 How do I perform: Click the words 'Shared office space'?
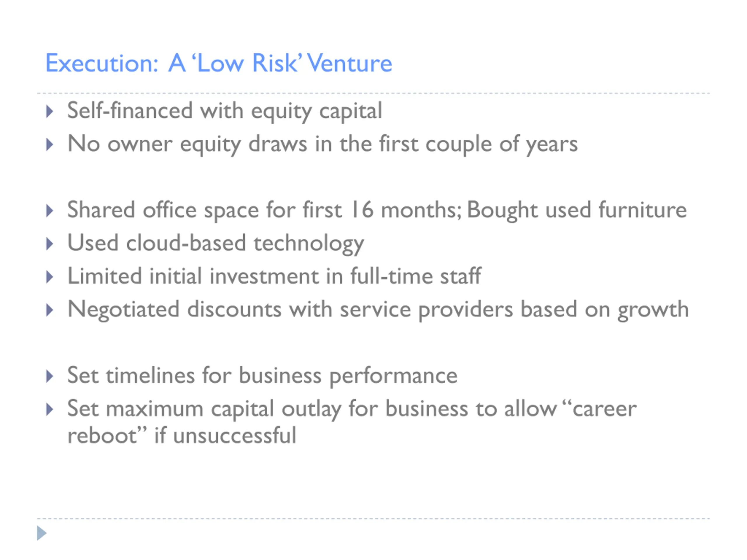click(163, 210)
